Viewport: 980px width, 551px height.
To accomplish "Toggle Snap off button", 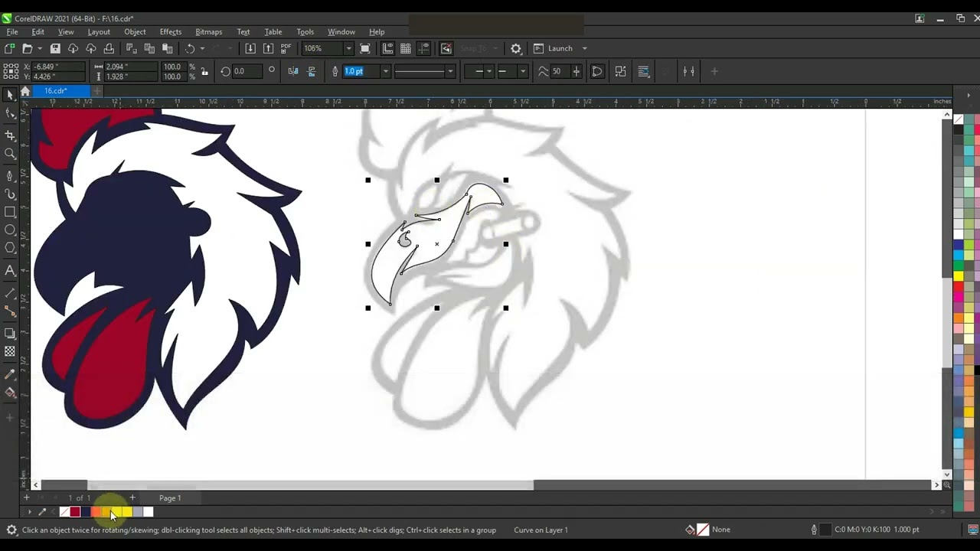I will pyautogui.click(x=446, y=48).
